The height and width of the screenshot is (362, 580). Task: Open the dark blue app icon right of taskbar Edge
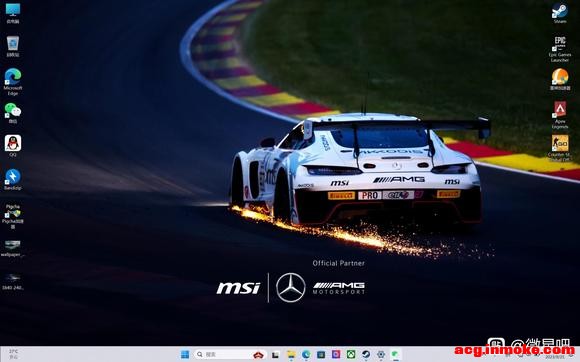(x=321, y=355)
